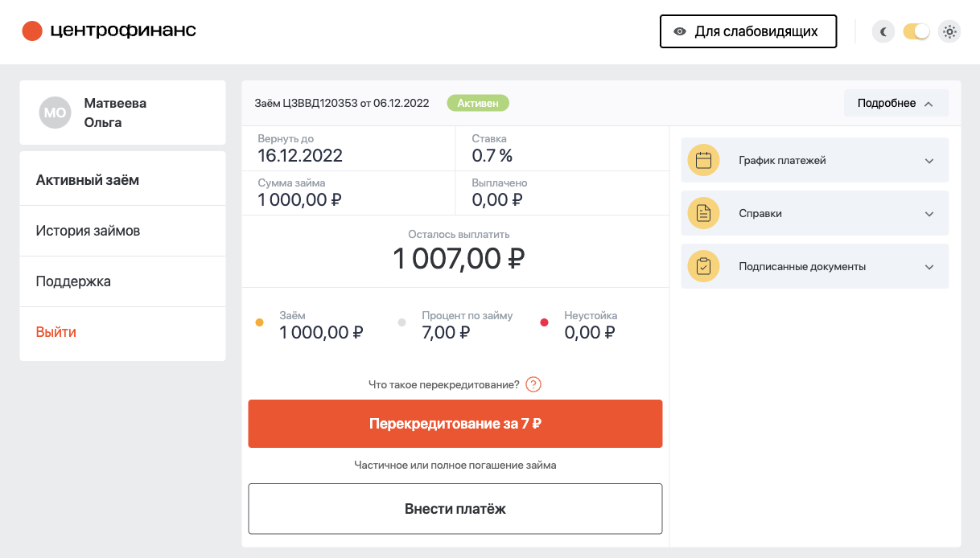Click the calendar icon for График платежей
Viewport: 980px width, 558px height.
[703, 160]
